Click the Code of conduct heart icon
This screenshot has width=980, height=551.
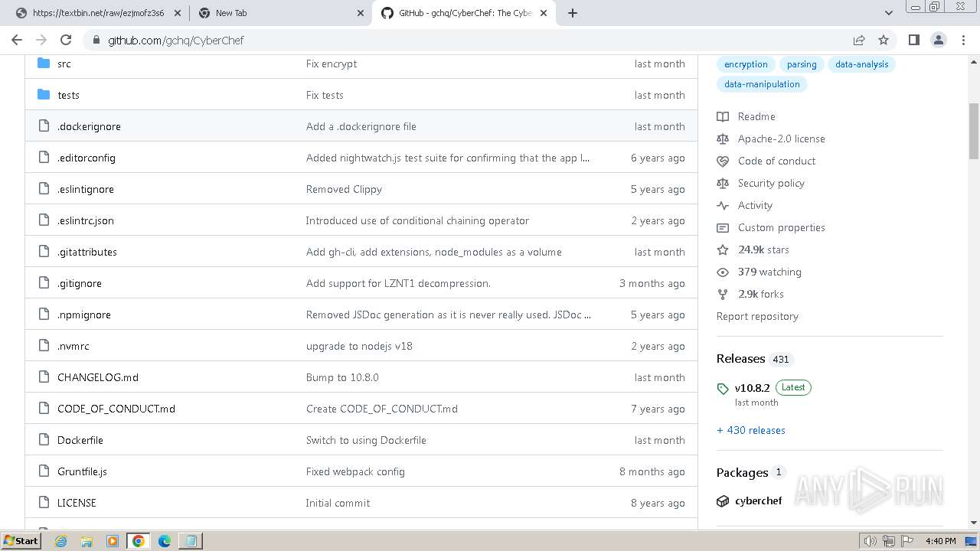pyautogui.click(x=723, y=161)
